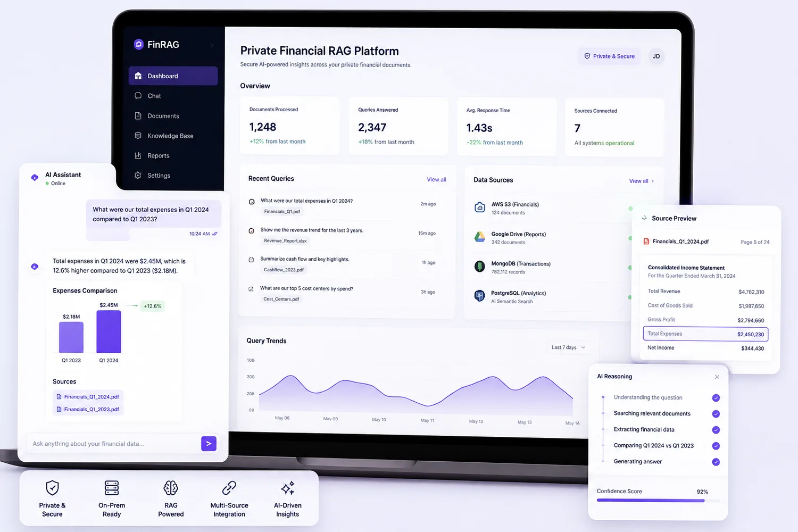
Task: Click the Queries Answered 2,347 card
Action: tap(398, 127)
